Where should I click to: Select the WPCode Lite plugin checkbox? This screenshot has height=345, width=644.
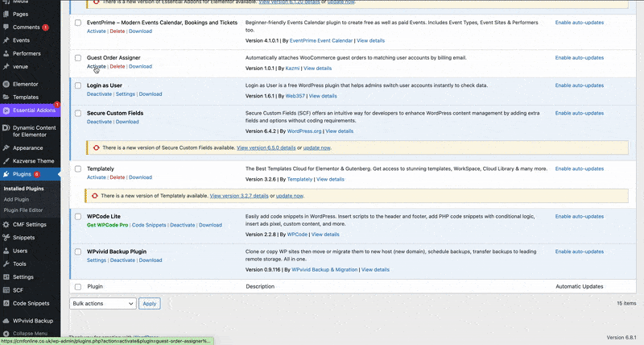point(78,217)
